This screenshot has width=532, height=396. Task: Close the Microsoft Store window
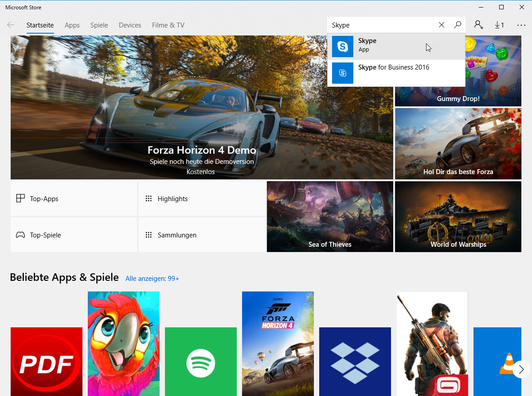tap(522, 7)
